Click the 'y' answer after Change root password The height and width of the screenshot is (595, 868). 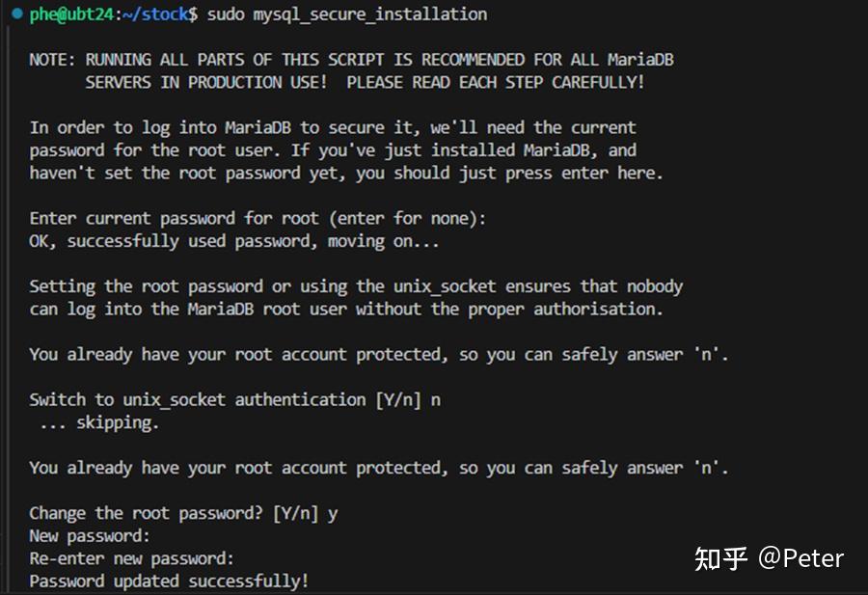pos(332,515)
